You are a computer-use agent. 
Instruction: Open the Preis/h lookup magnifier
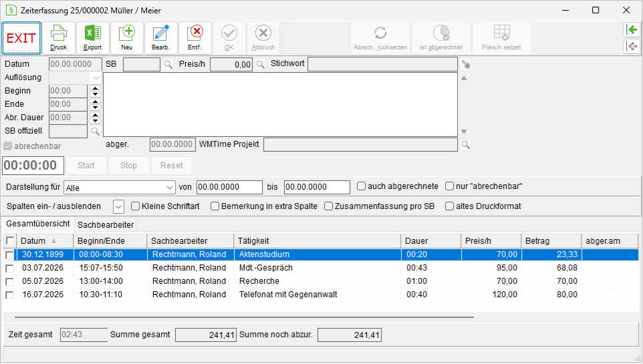261,64
